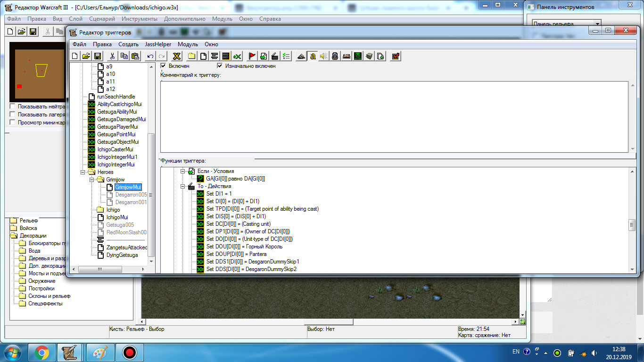Create new trigger with blank page icon
This screenshot has width=644, height=362.
203,56
